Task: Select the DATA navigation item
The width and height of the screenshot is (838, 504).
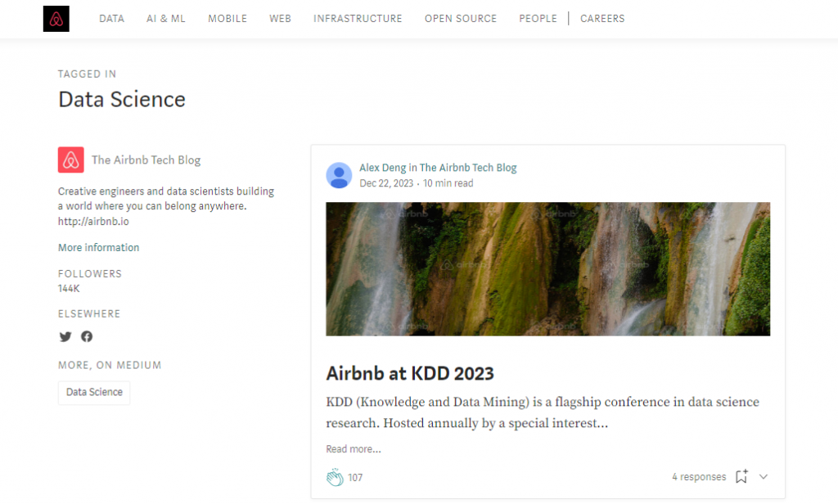Action: click(x=111, y=18)
